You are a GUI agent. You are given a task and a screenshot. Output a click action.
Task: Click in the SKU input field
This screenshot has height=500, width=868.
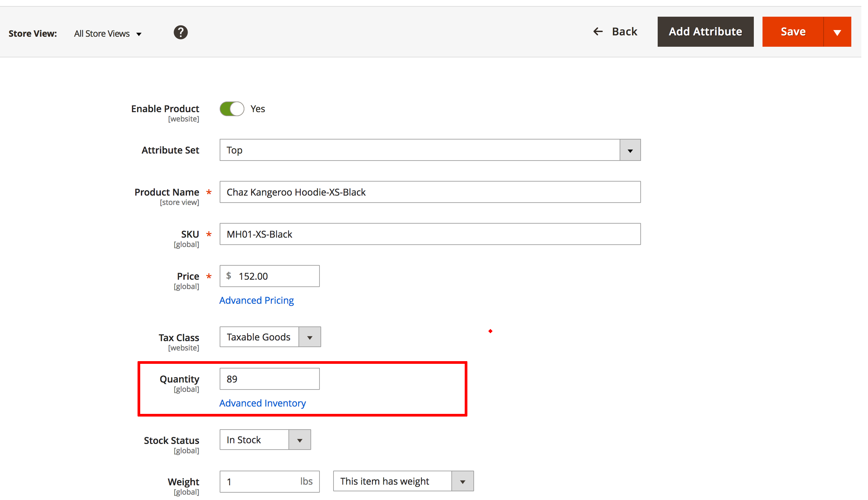[x=430, y=234]
